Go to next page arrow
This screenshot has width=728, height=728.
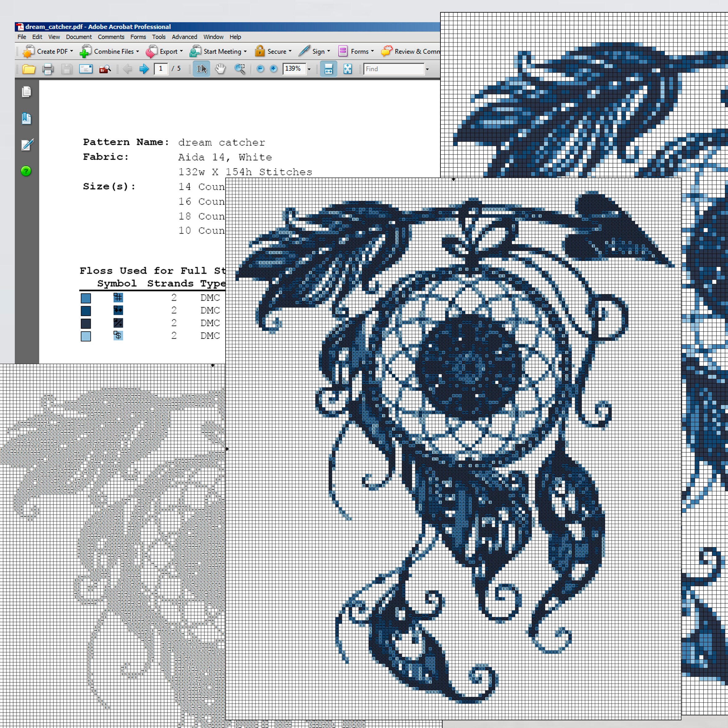(144, 69)
